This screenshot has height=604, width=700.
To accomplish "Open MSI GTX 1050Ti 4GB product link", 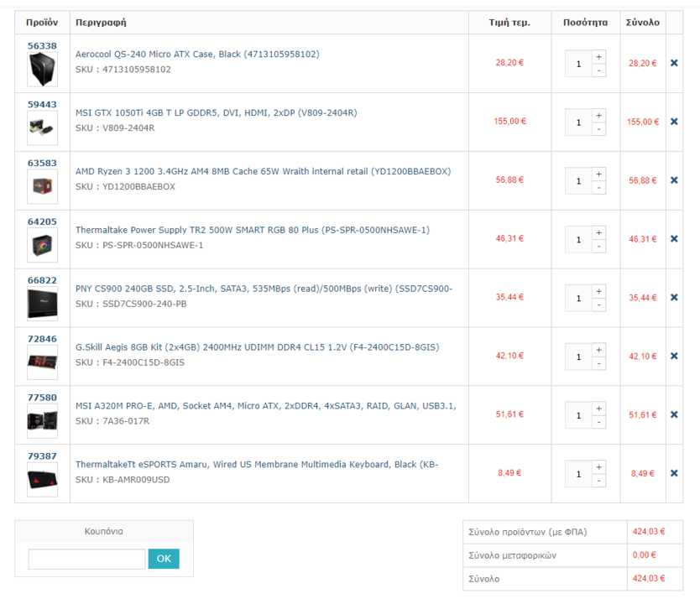I will pos(216,113).
